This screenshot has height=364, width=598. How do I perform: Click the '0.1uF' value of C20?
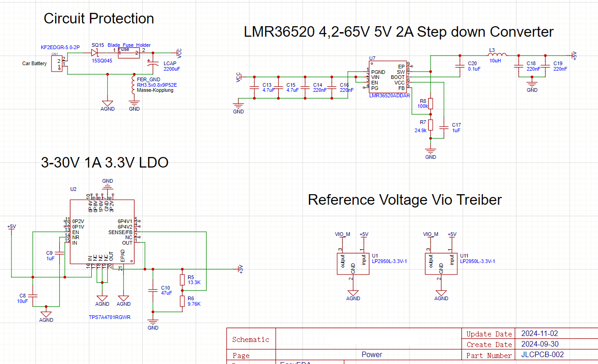point(474,69)
